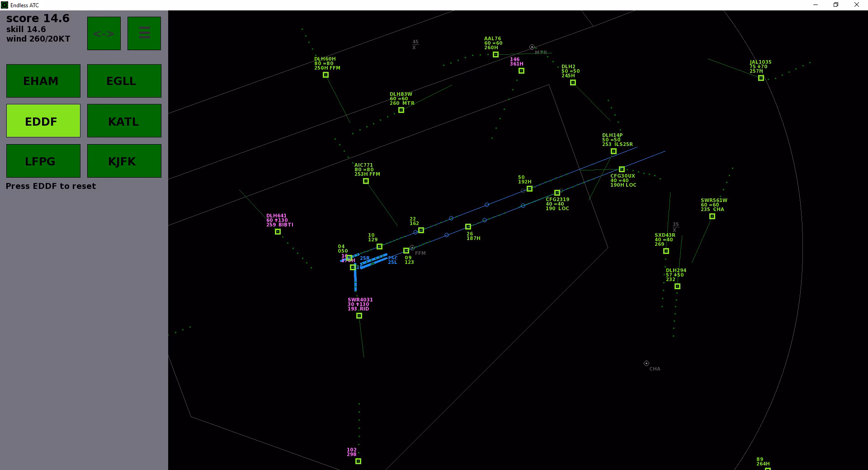Select aircraft blip labeled 102 298
This screenshot has width=868, height=470.
[x=358, y=461]
